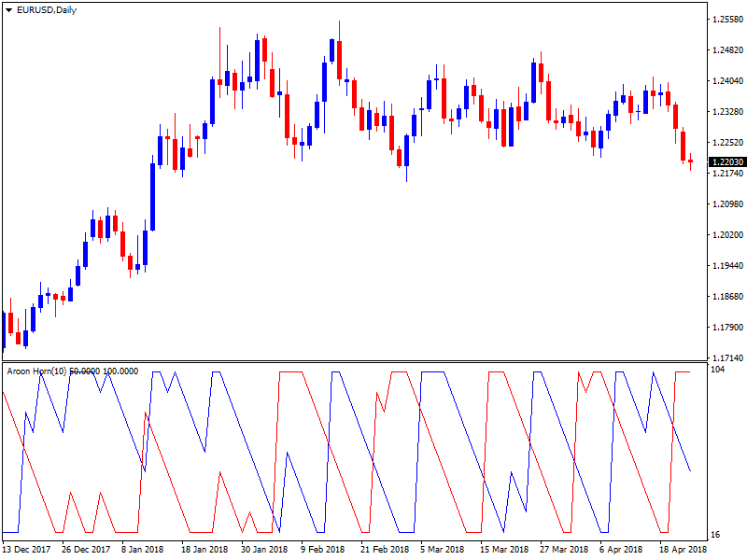This screenshot has height=560, width=747.
Task: Click the 1.18680 price level label
Action: (727, 296)
